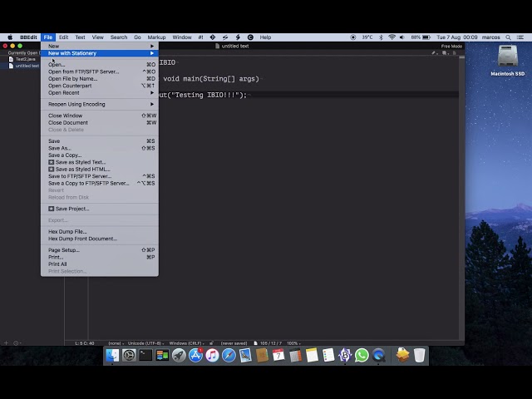The width and height of the screenshot is (532, 399).
Task: Open Finder from the Dock
Action: click(112, 355)
